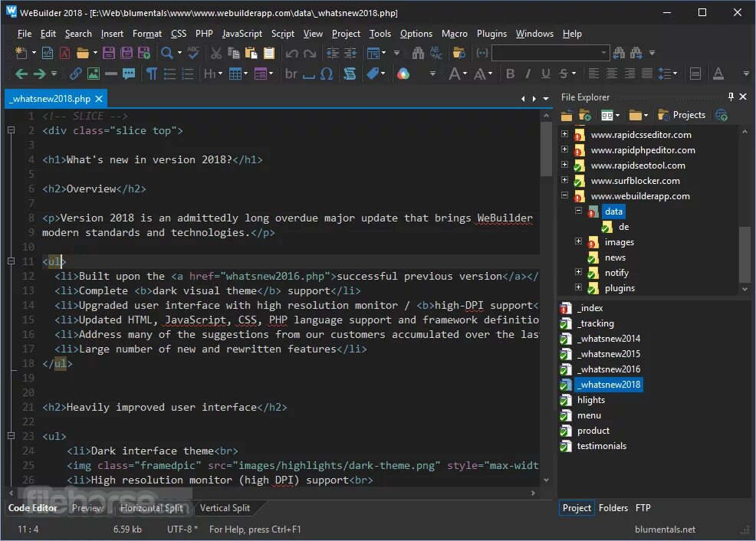The height and width of the screenshot is (541, 756).
Task: Switch to the FTP panel tab
Action: pos(643,508)
